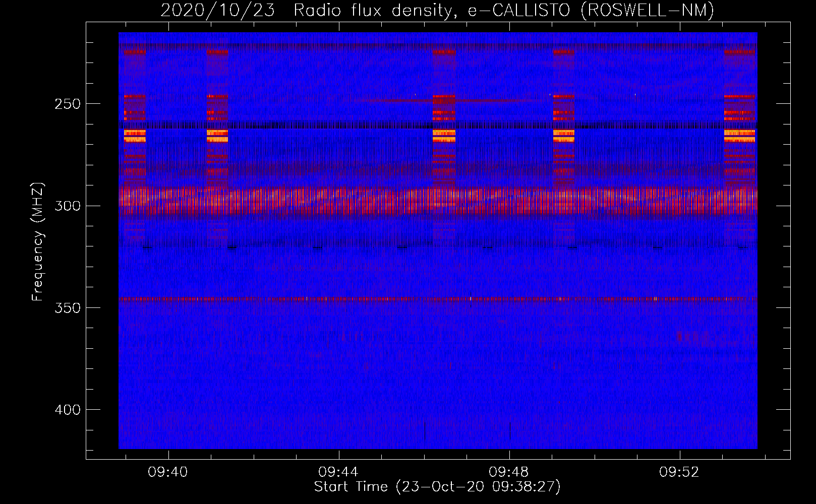The height and width of the screenshot is (504, 816).
Task: Click the plot title mentioning e-CALLISTO ROSWELL-NM
Action: pyautogui.click(x=437, y=10)
